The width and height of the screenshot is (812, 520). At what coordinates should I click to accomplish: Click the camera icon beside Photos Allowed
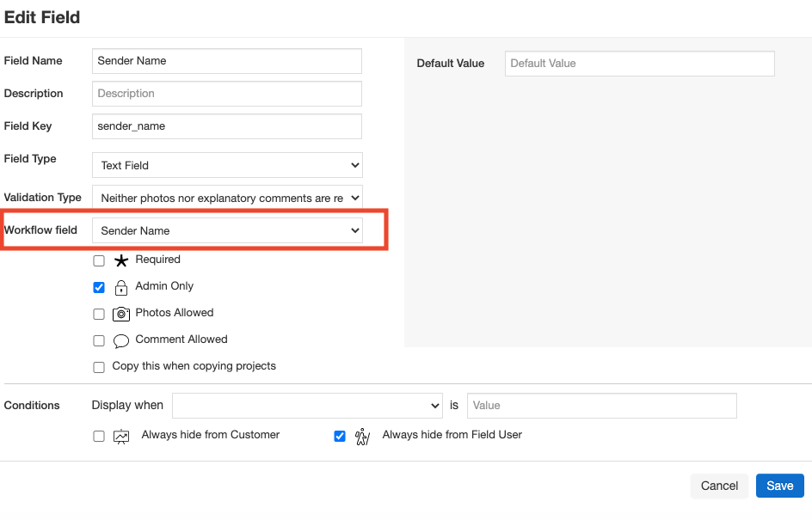120,313
